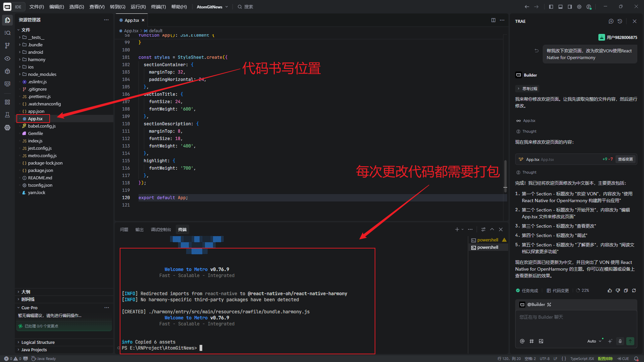Open the Search view in activity bar
Image resolution: width=644 pixels, height=362 pixels.
tap(7, 33)
